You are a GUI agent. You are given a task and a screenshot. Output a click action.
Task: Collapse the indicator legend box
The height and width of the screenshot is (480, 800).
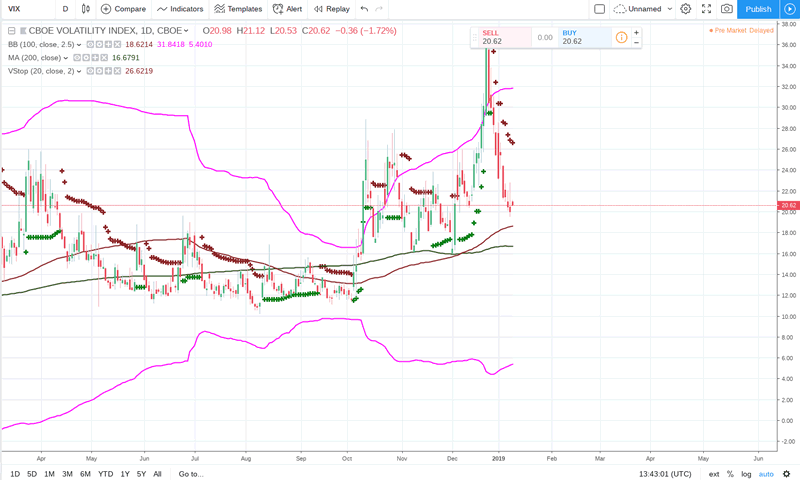pos(11,31)
